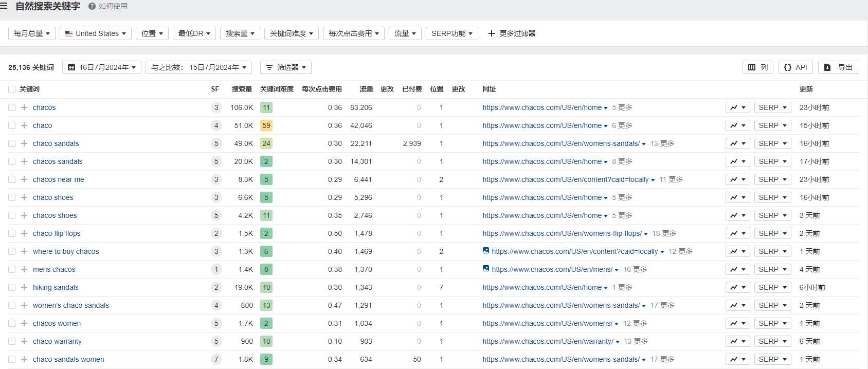This screenshot has width=868, height=369.
Task: Sort by 更新 column header
Action: 806,89
